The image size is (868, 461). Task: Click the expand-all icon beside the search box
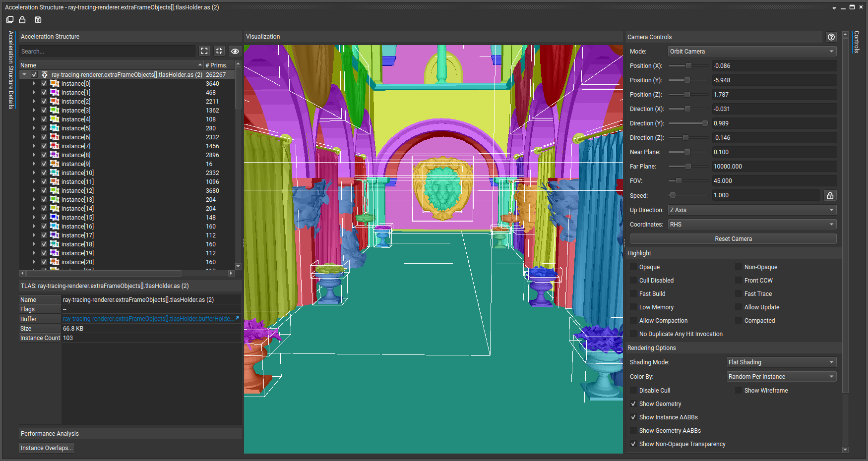pos(204,51)
